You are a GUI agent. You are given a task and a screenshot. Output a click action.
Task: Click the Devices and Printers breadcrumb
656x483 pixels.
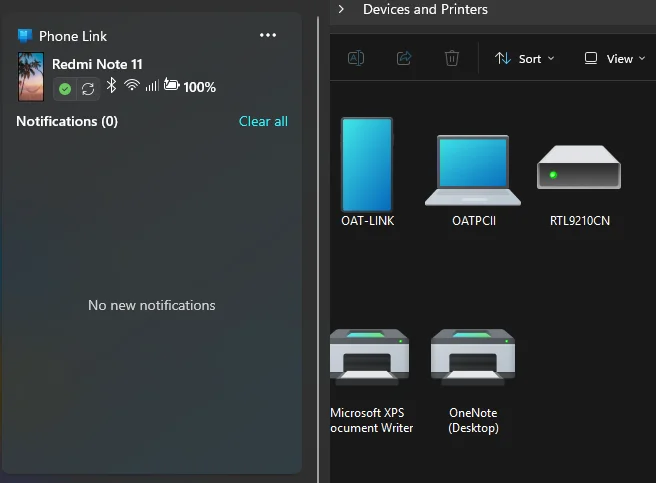click(x=425, y=9)
